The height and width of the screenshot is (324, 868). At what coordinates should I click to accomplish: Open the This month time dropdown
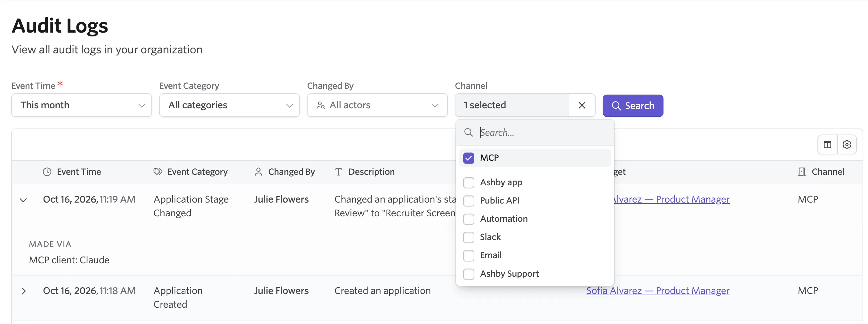click(82, 105)
